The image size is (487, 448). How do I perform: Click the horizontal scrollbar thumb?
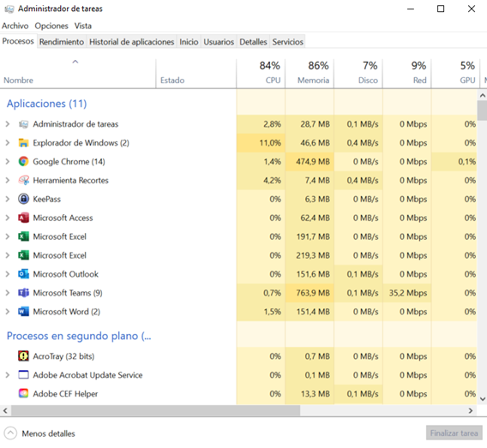click(x=155, y=410)
